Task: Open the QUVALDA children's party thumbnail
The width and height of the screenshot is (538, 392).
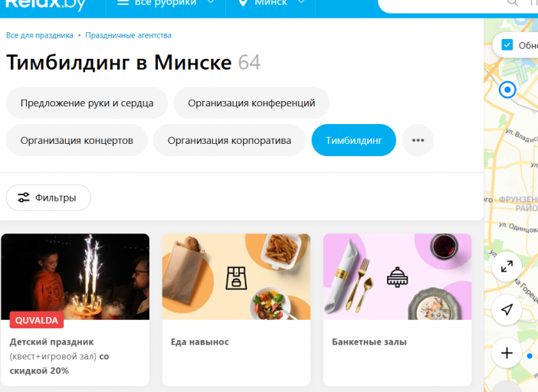Action: tap(75, 277)
